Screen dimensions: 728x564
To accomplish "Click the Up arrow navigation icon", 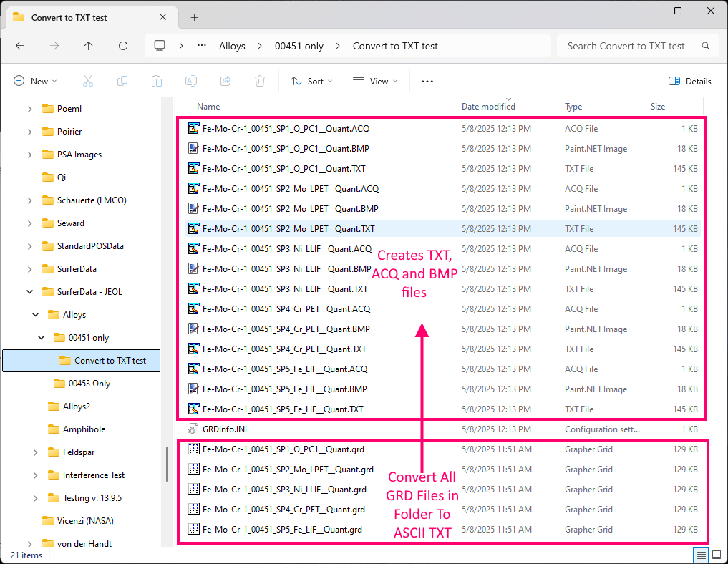I will coord(89,46).
